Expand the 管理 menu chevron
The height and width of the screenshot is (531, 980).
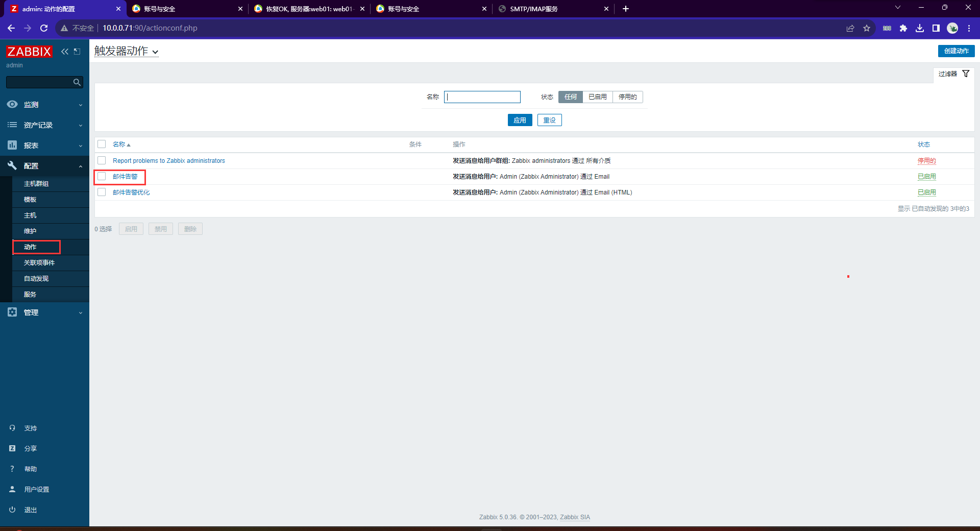point(81,312)
